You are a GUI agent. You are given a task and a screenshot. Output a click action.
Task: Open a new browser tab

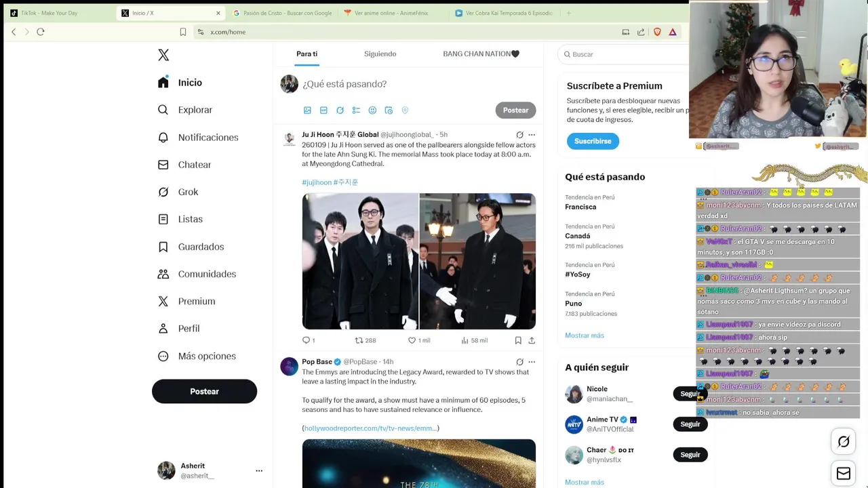568,13
